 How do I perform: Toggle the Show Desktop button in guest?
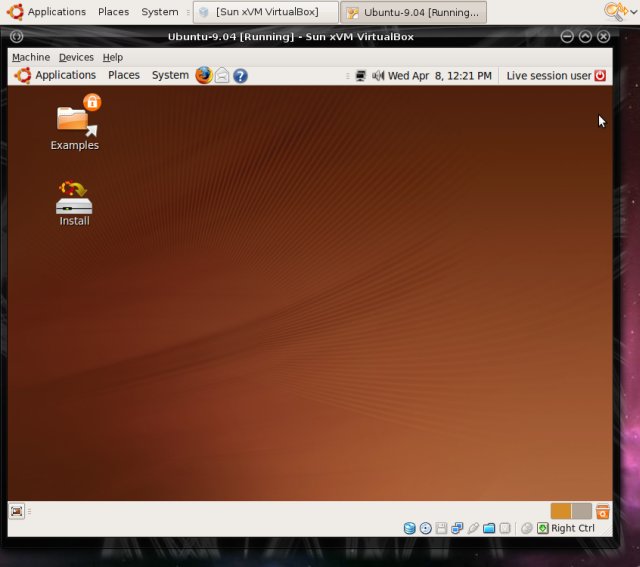point(17,511)
